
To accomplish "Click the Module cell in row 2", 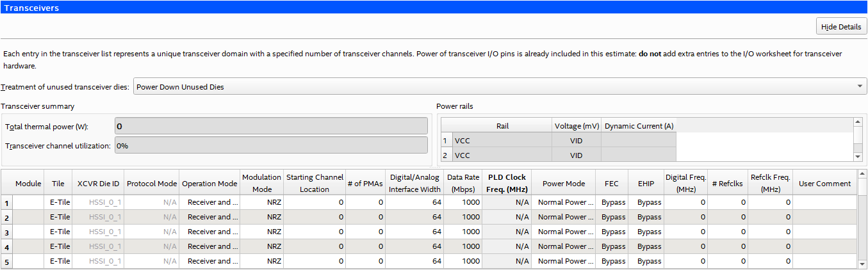I will (28, 217).
